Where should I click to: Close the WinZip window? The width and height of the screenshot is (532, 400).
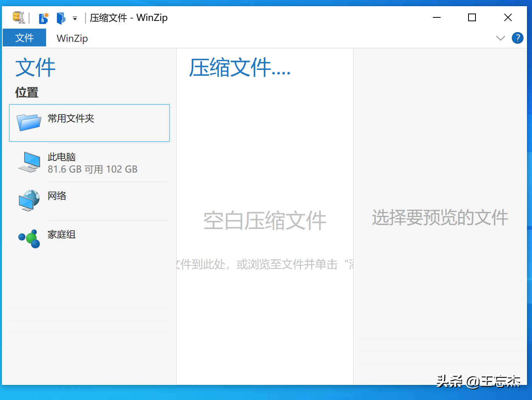pos(508,17)
